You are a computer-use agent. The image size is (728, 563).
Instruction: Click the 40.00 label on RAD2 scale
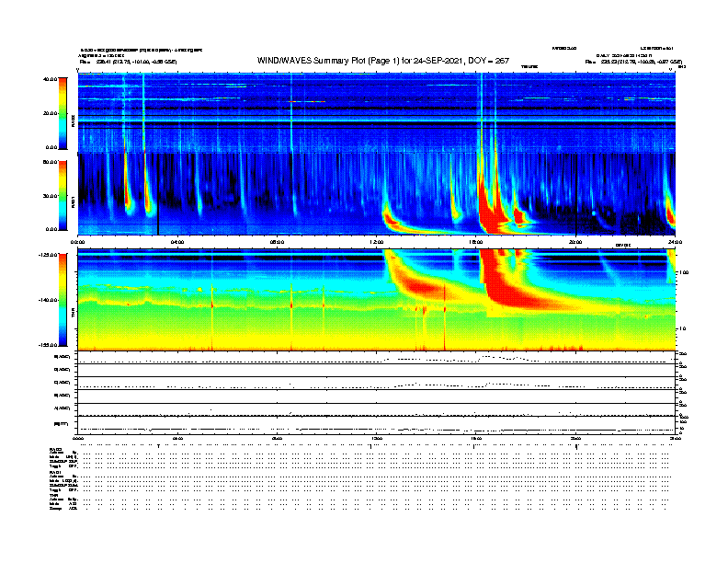pyautogui.click(x=51, y=79)
